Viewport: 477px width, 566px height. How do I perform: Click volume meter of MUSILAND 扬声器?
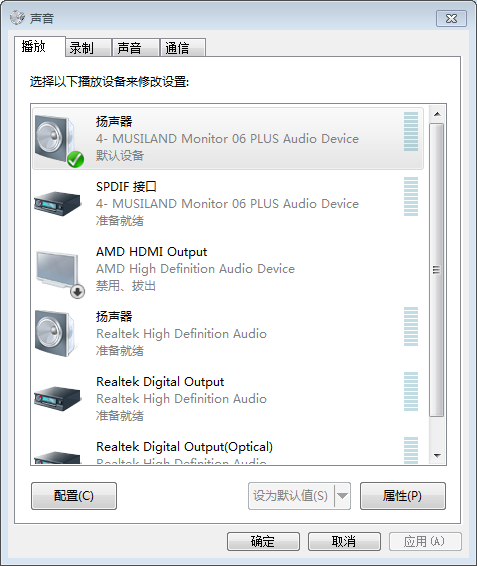(x=411, y=131)
